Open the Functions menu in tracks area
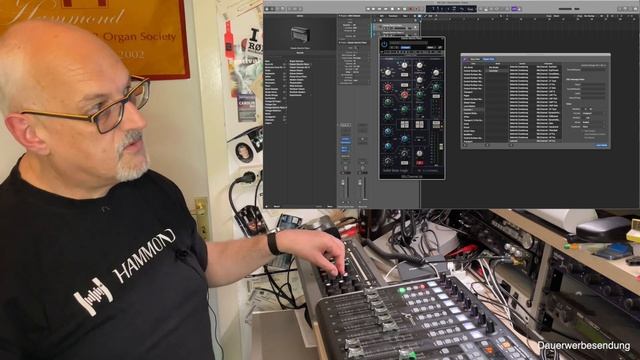Viewport: 640px width, 360px height. (x=393, y=16)
